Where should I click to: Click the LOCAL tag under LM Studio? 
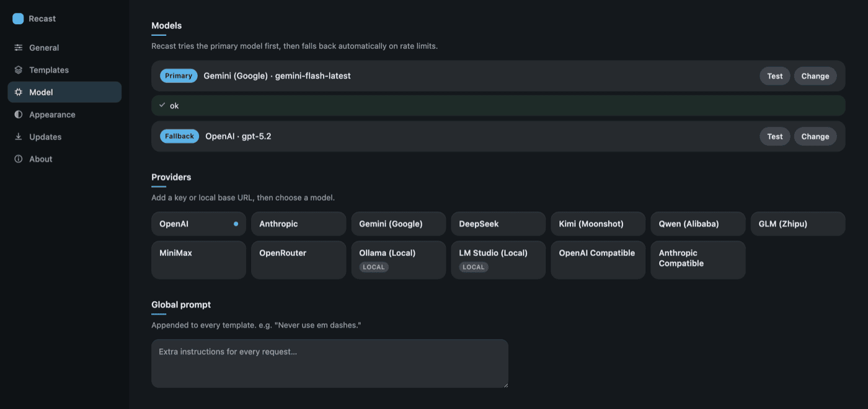tap(474, 267)
